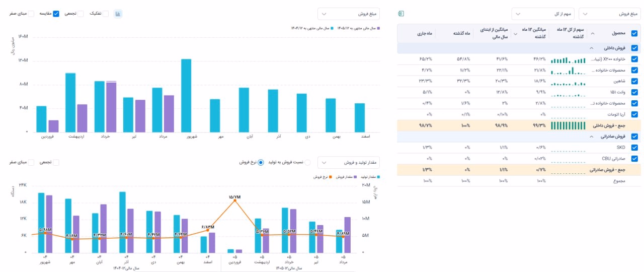Toggle the مقدار تولید legend series
This screenshot has height=272, width=644.
[x=370, y=177]
